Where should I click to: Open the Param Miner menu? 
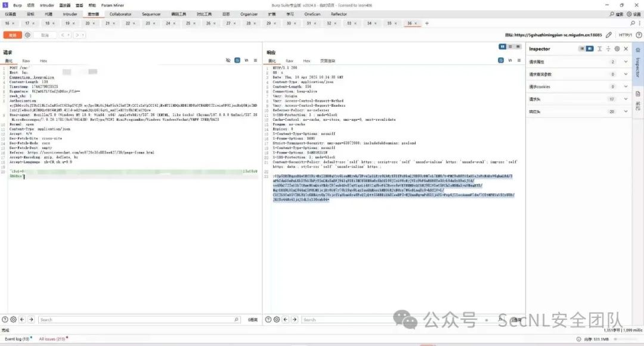[113, 5]
